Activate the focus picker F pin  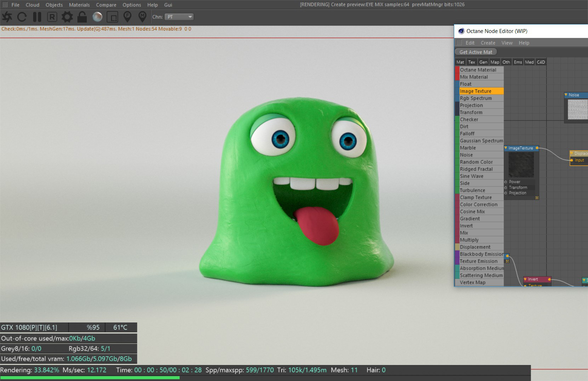(127, 17)
